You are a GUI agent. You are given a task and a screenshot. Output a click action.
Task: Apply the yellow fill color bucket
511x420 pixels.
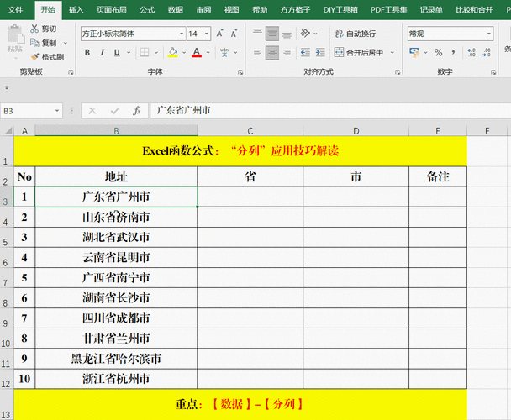[x=173, y=52]
